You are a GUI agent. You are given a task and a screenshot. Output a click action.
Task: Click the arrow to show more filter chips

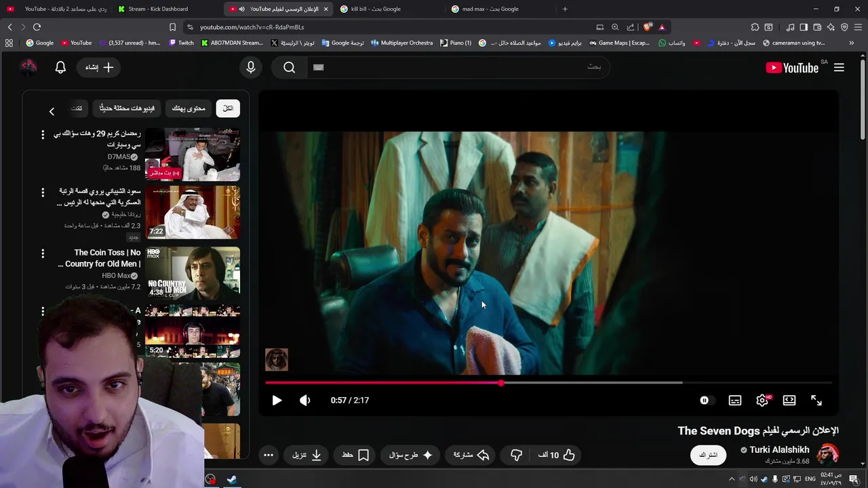52,111
